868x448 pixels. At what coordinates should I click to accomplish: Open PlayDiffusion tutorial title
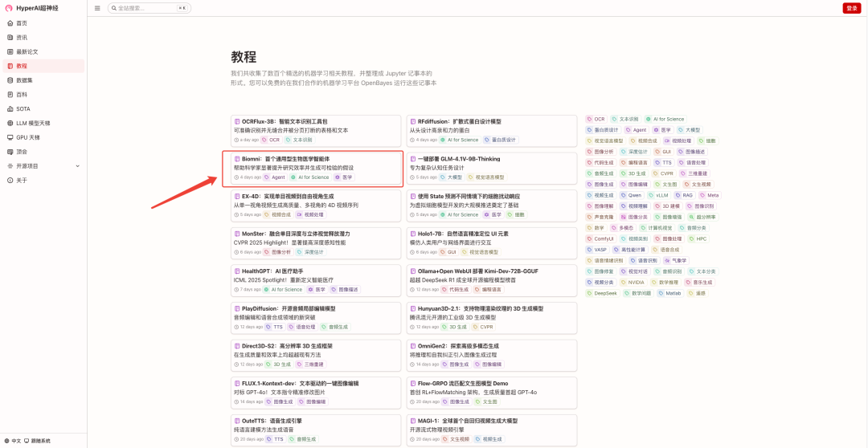(289, 308)
